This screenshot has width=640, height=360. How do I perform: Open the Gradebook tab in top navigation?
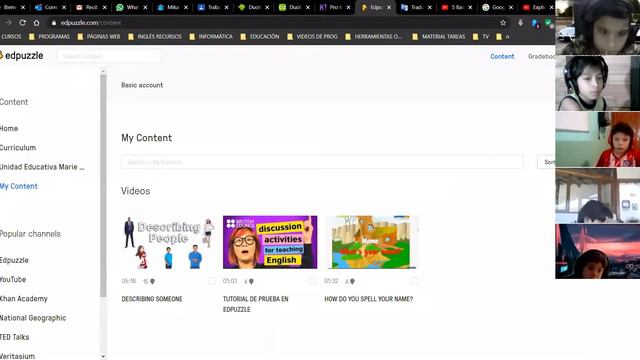(x=542, y=56)
